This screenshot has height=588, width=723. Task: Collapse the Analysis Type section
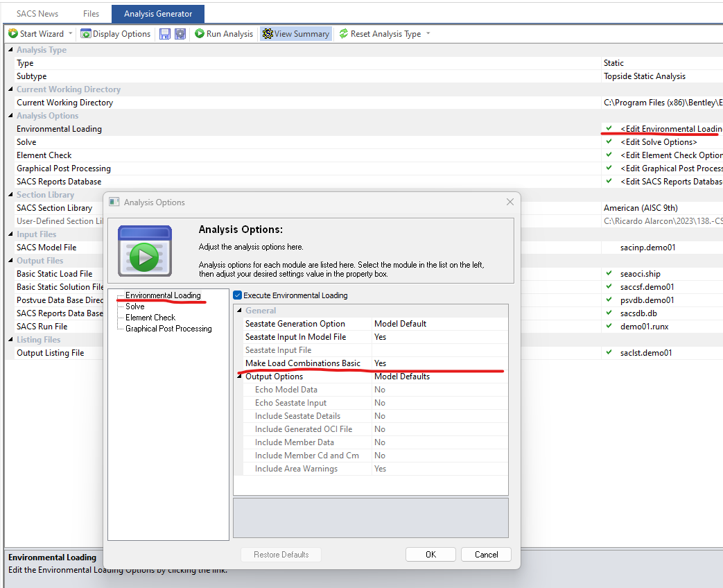(x=10, y=50)
